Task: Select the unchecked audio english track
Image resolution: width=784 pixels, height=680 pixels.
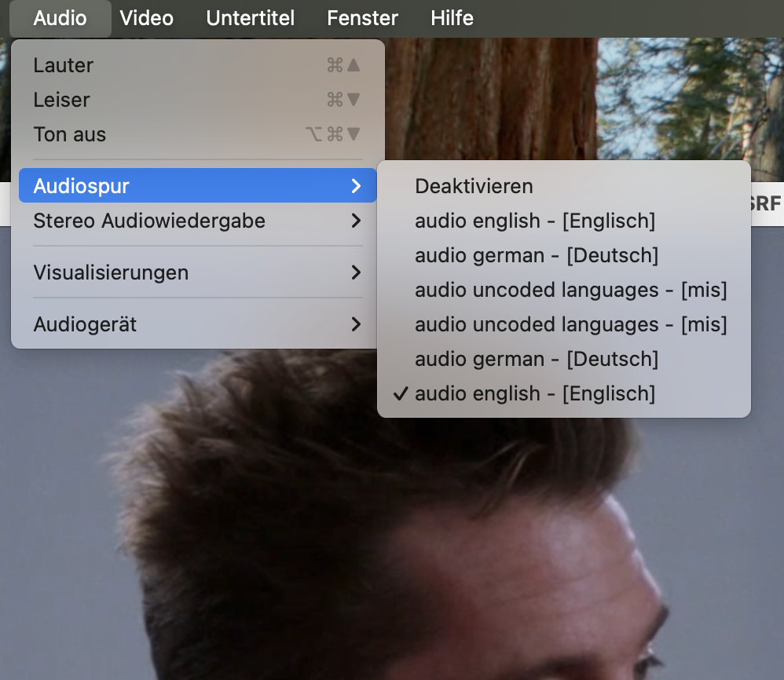Action: coord(534,221)
